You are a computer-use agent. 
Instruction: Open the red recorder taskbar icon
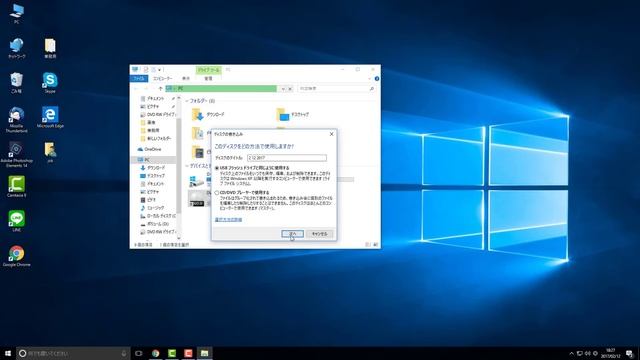pos(188,353)
